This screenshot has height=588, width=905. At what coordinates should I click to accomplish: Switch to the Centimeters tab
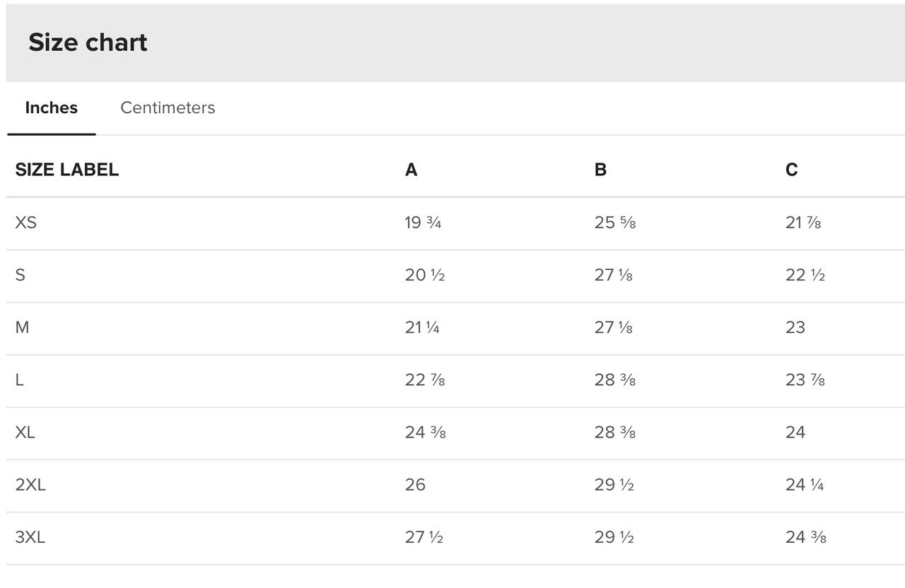(x=168, y=107)
